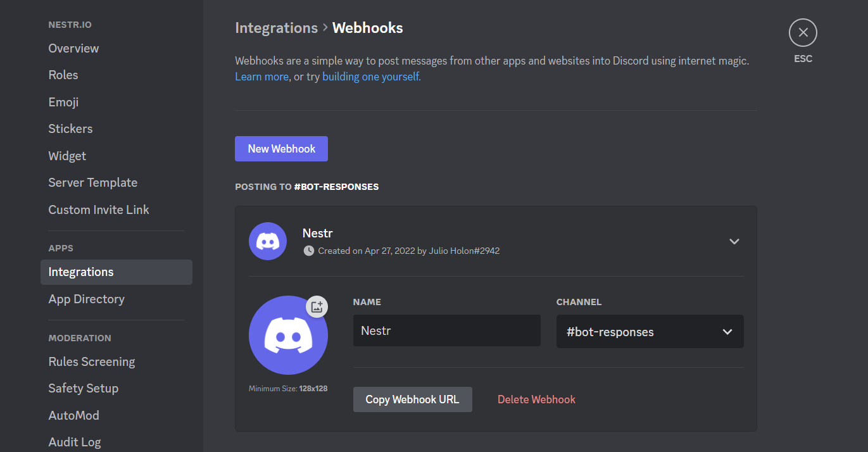Open the Server Template settings
Viewport: 868px width, 452px height.
coord(92,182)
